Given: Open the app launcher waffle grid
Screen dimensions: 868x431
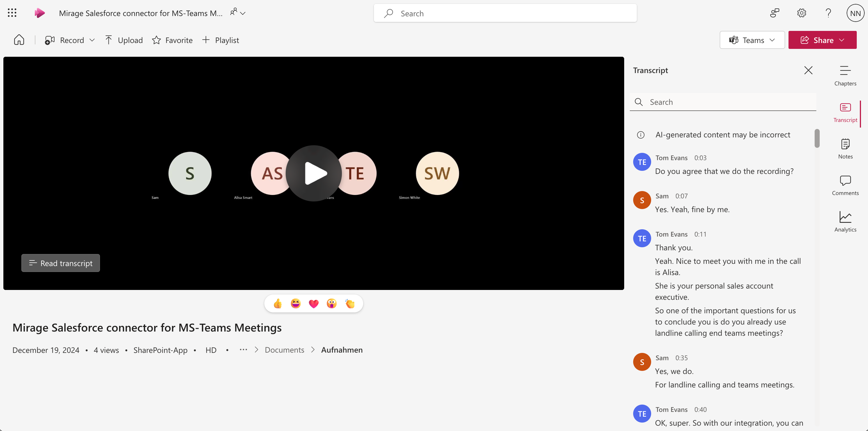Looking at the screenshot, I should 12,13.
